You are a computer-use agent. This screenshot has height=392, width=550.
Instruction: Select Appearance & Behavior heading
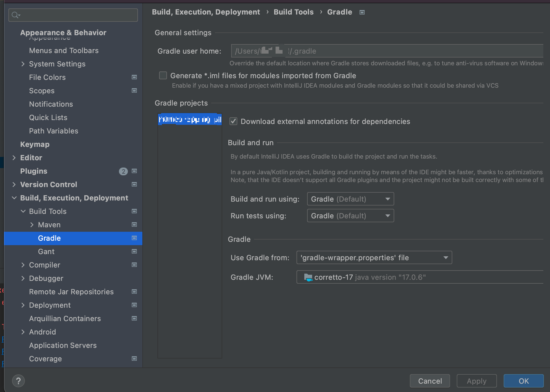63,33
